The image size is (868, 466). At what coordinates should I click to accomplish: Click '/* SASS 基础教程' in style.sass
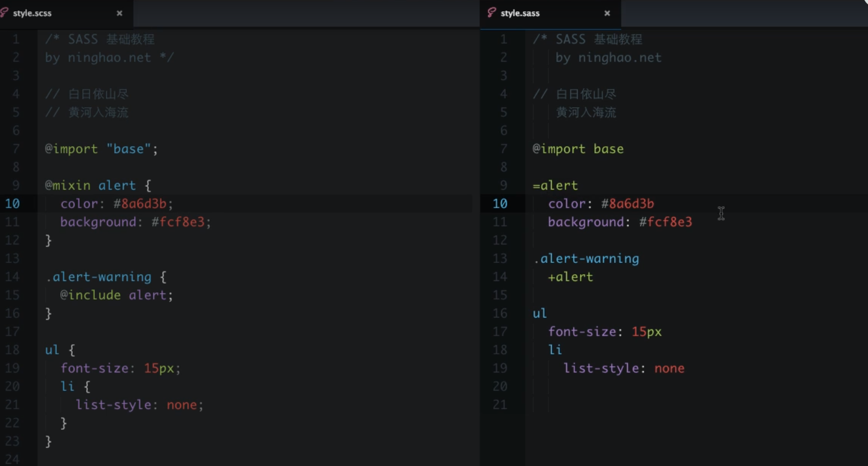pos(587,39)
